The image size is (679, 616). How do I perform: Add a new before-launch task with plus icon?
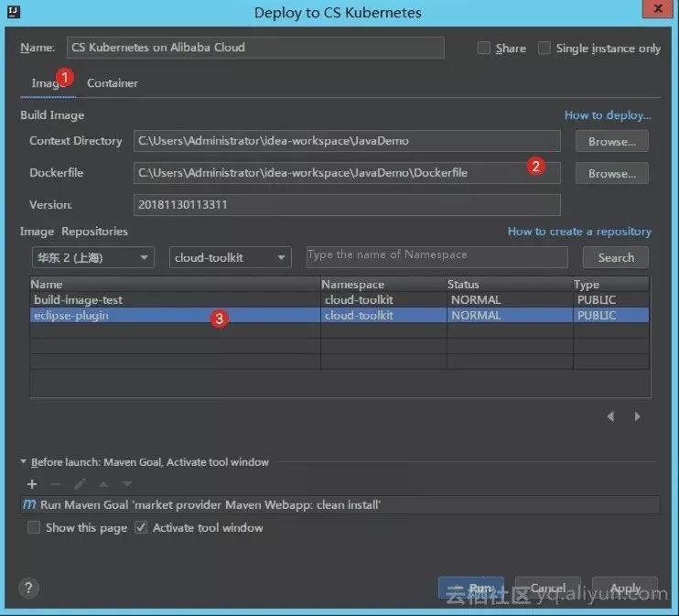[32, 484]
